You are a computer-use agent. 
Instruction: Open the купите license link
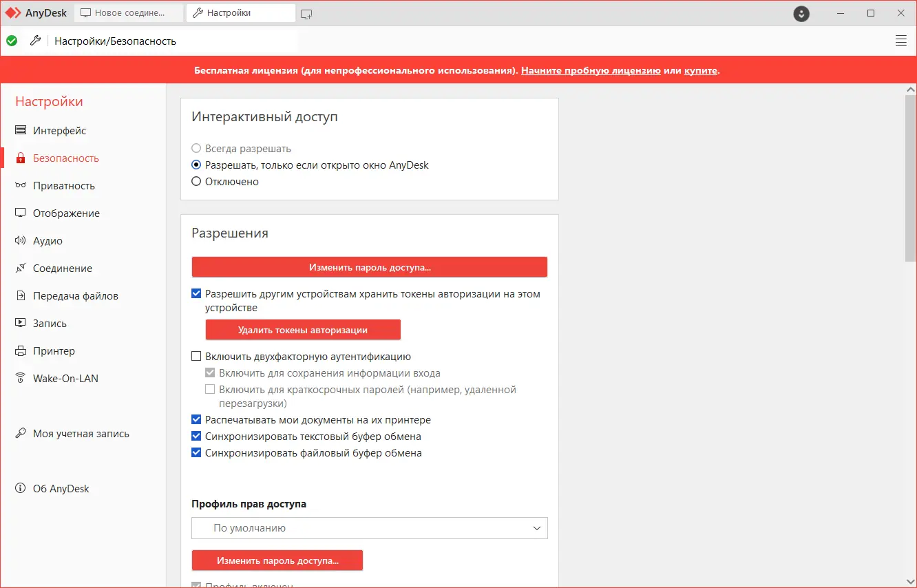tap(700, 70)
